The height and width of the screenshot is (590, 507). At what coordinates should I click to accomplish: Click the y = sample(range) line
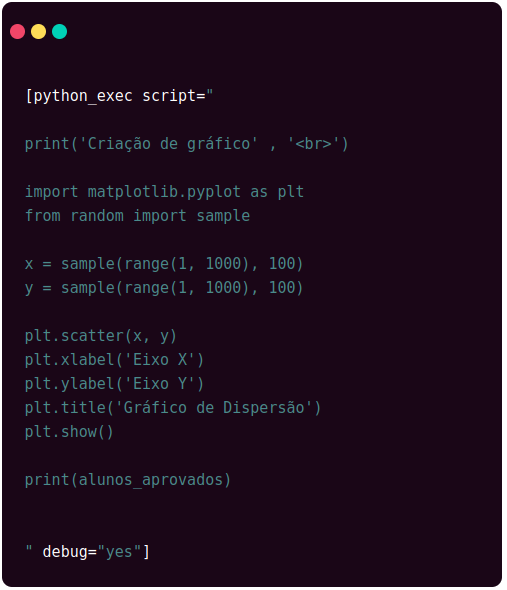164,288
